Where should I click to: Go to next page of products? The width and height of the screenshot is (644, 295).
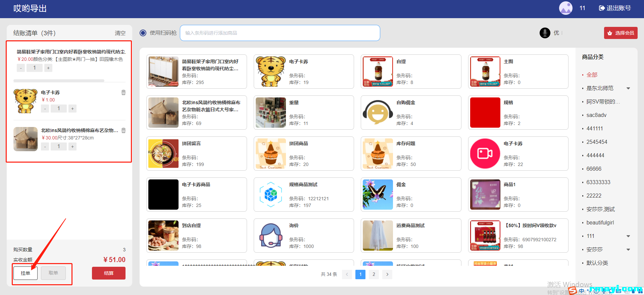click(387, 275)
